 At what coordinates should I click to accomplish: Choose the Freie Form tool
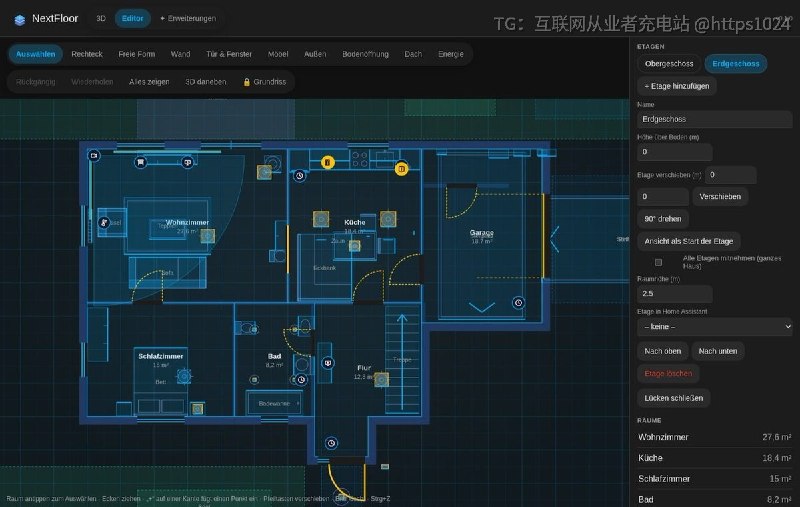click(136, 54)
